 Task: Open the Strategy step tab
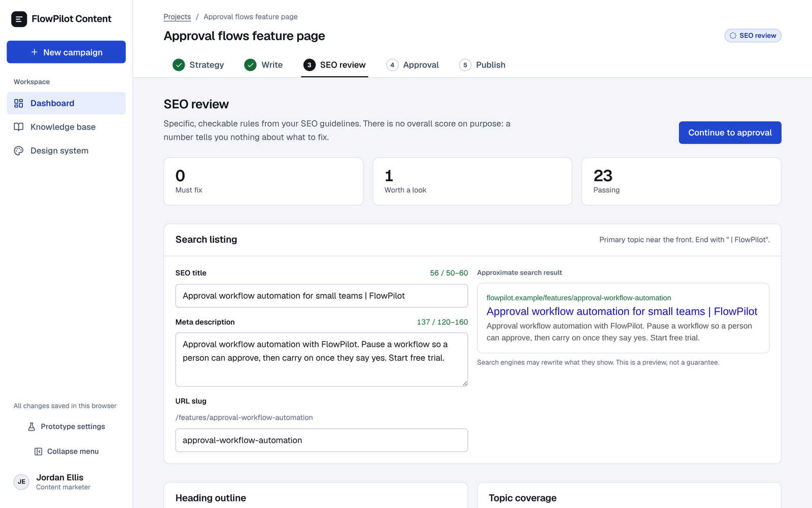pos(198,65)
